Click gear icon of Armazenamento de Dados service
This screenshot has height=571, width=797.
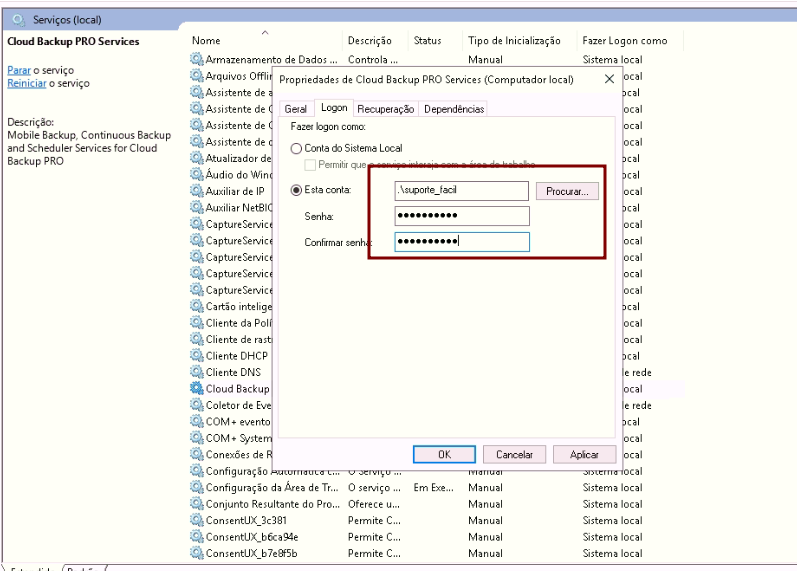(x=197, y=59)
